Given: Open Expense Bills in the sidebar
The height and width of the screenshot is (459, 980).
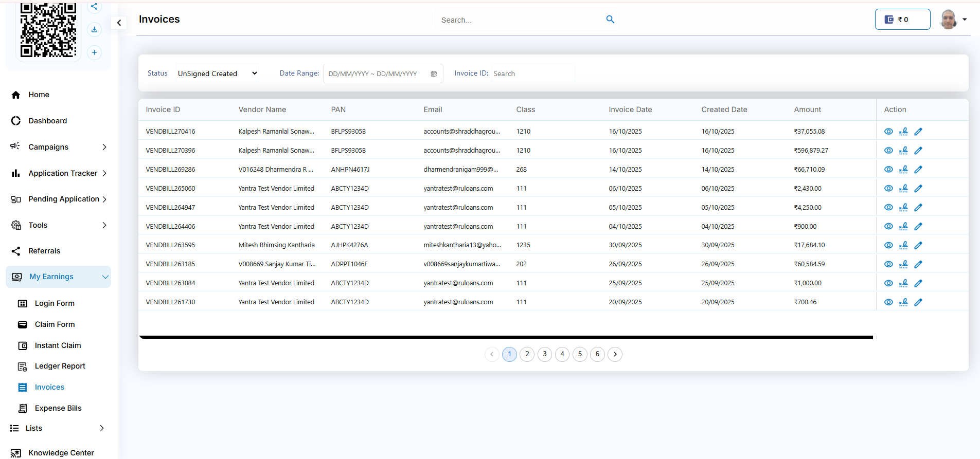Looking at the screenshot, I should click(x=58, y=408).
